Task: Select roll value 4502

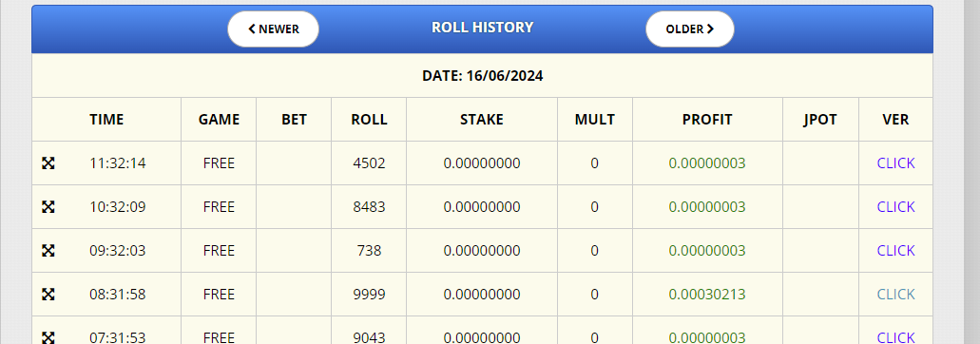Action: (x=370, y=162)
